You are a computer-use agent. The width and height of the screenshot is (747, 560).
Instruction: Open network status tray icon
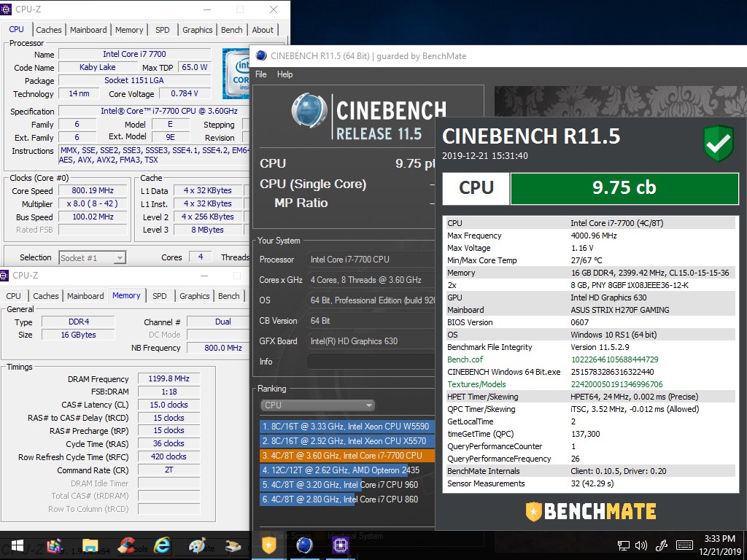(x=623, y=545)
